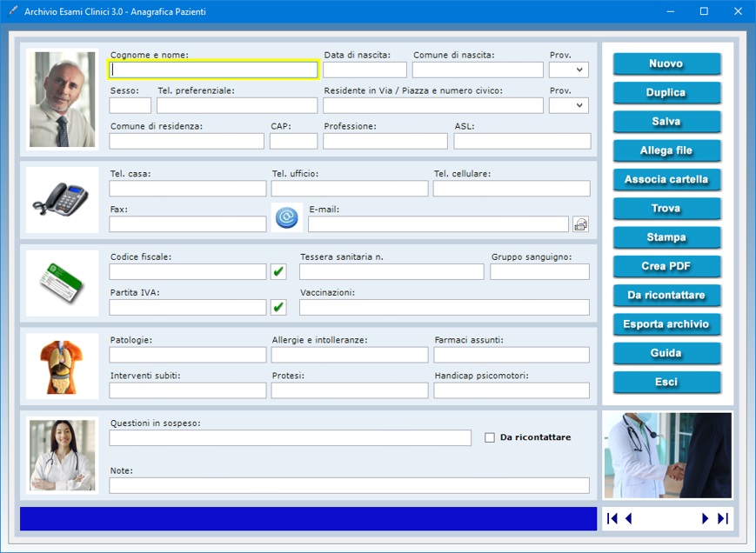Focus the Cognome e nome field
The height and width of the screenshot is (553, 756).
click(213, 70)
